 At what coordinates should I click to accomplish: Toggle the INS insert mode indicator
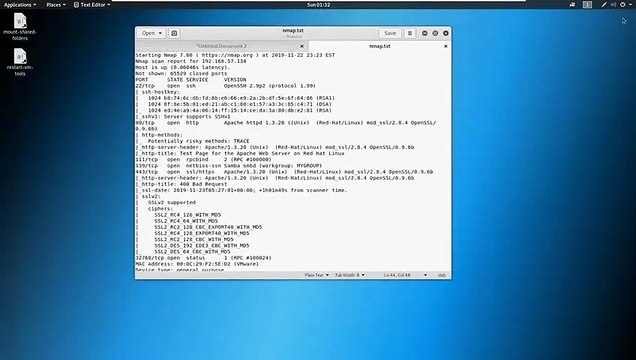tap(442, 275)
